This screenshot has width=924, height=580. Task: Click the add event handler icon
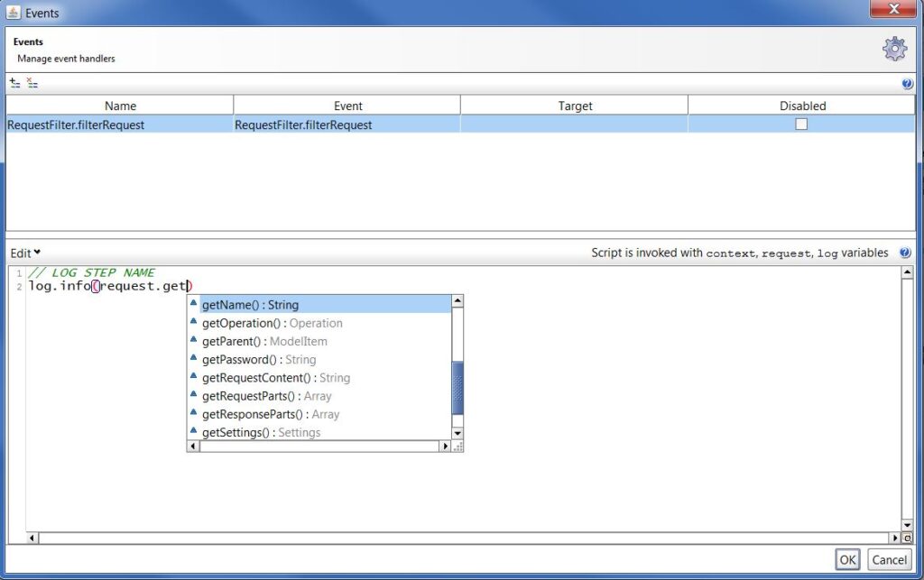coord(14,83)
